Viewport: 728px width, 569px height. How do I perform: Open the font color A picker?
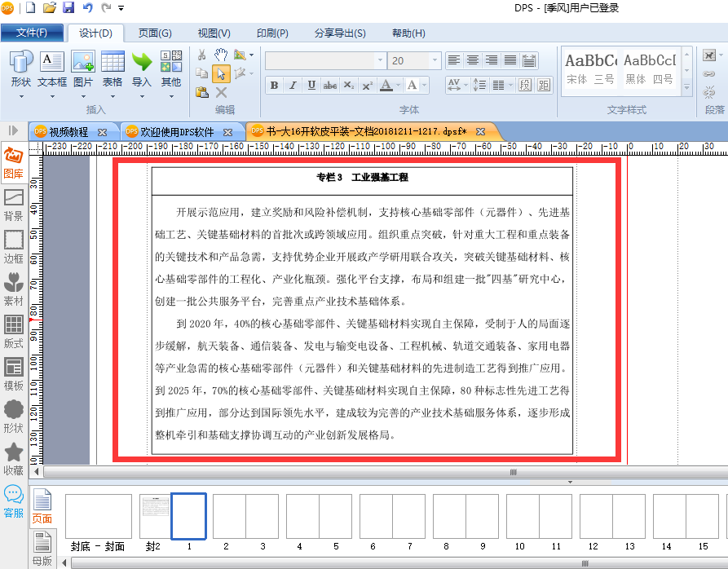(x=386, y=86)
